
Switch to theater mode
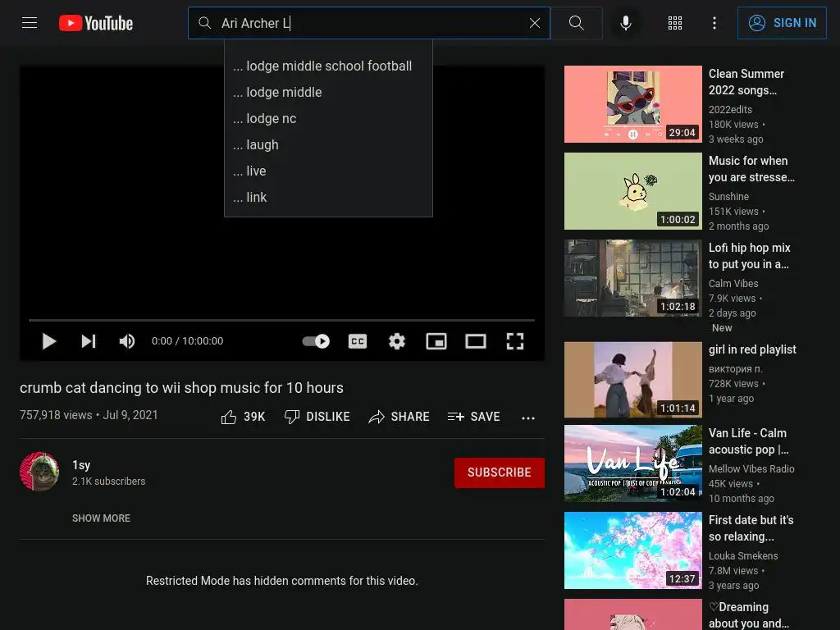point(476,341)
